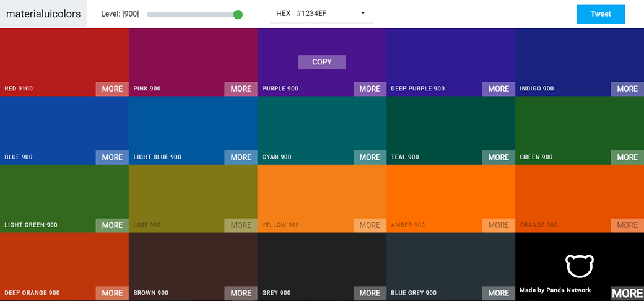Open MORE shades for Blue Grey 900
Screen dimensions: 644x301
coord(498,294)
